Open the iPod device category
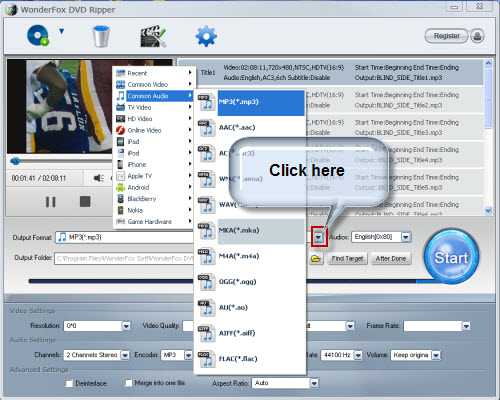Image resolution: width=500 pixels, height=400 pixels. click(x=154, y=153)
